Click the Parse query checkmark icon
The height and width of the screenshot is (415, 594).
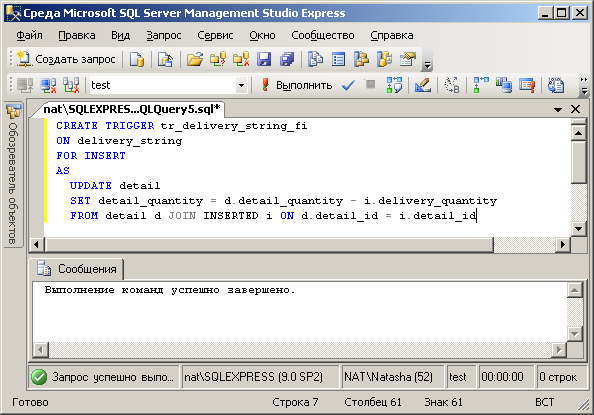click(x=348, y=85)
